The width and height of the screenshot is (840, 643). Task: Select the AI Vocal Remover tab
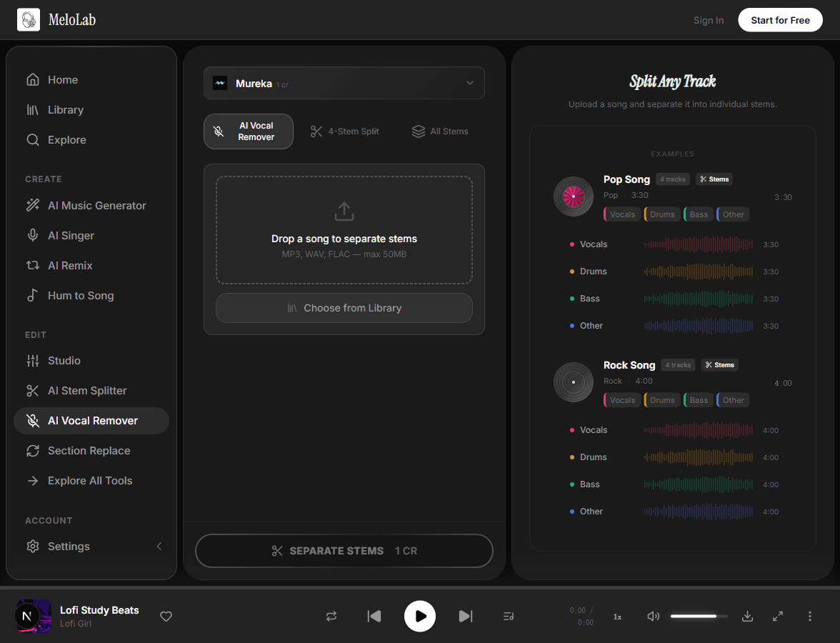[249, 131]
